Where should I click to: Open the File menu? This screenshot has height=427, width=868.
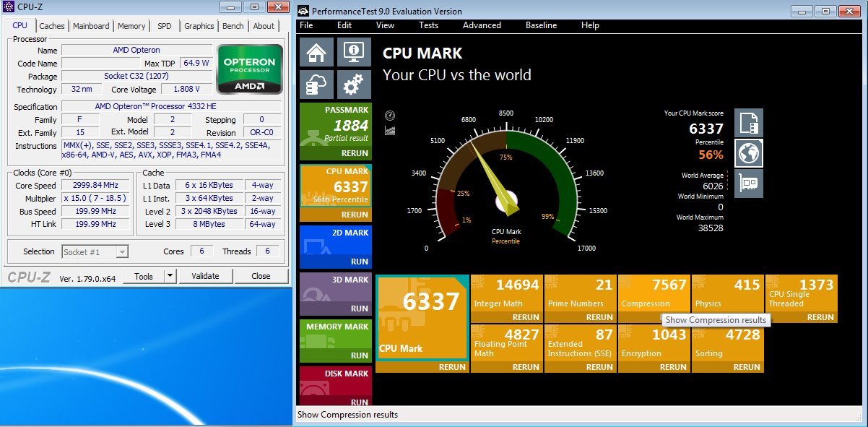[306, 25]
